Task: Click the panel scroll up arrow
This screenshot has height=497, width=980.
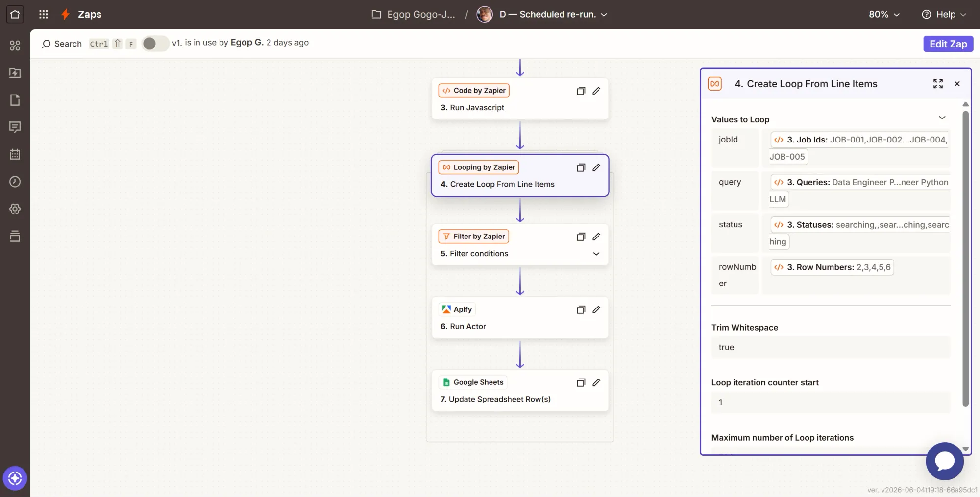Action: pos(965,104)
